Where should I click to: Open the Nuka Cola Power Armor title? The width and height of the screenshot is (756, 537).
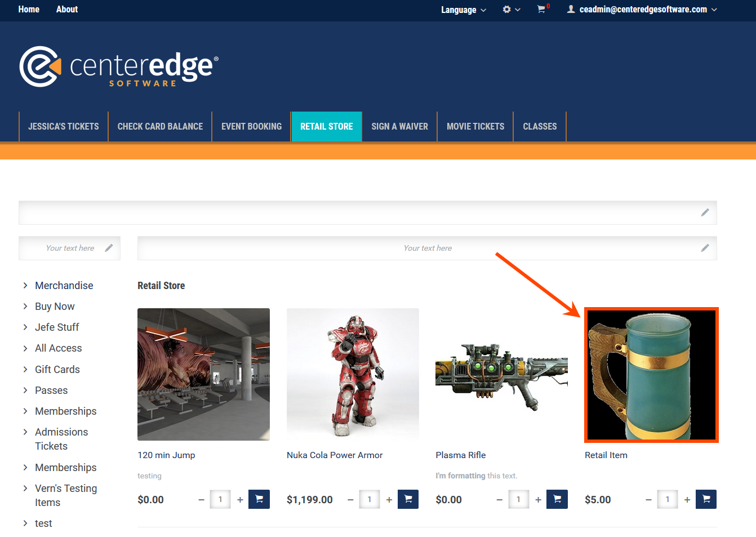pos(335,455)
